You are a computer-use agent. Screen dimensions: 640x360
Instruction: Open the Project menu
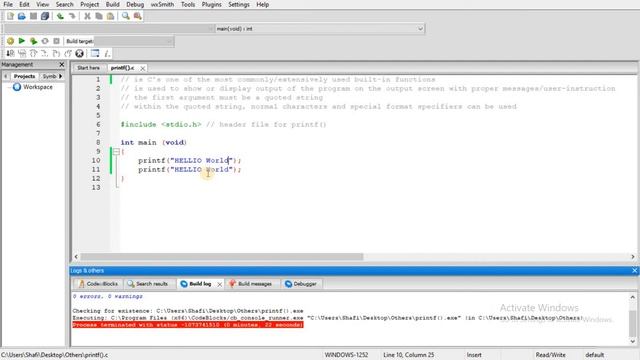pos(89,4)
